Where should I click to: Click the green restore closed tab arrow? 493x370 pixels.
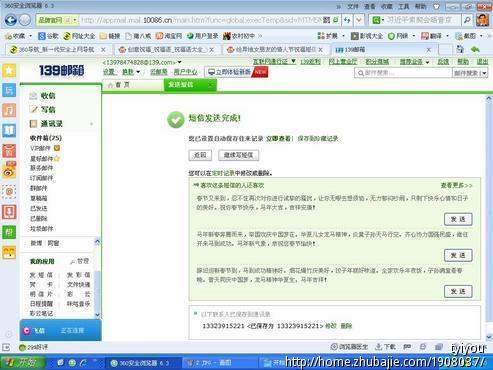[475, 50]
